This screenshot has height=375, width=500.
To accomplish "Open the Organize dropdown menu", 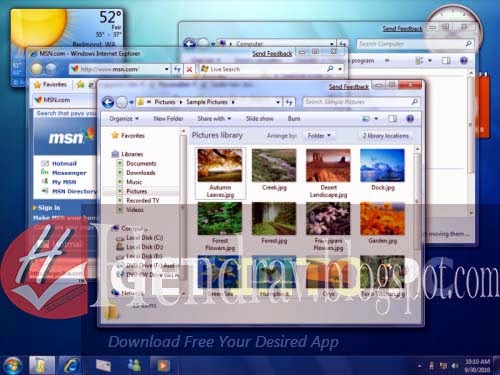I will pos(124,119).
